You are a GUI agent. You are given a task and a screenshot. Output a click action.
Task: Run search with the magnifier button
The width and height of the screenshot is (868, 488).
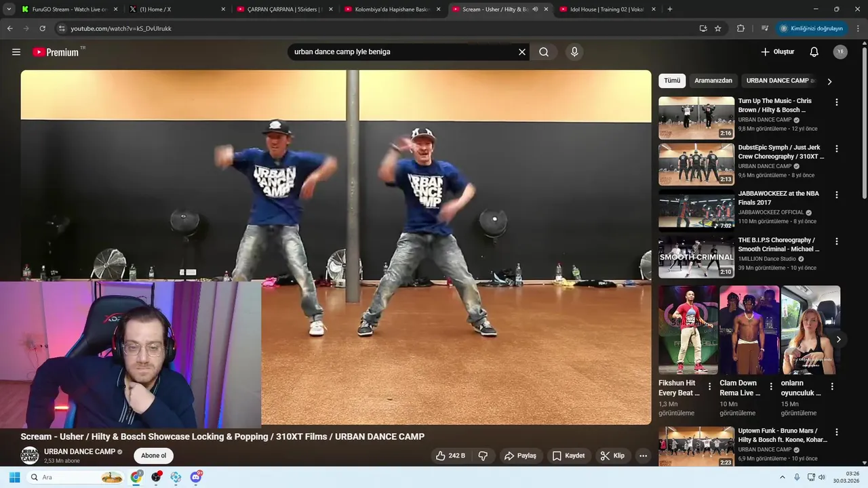544,52
